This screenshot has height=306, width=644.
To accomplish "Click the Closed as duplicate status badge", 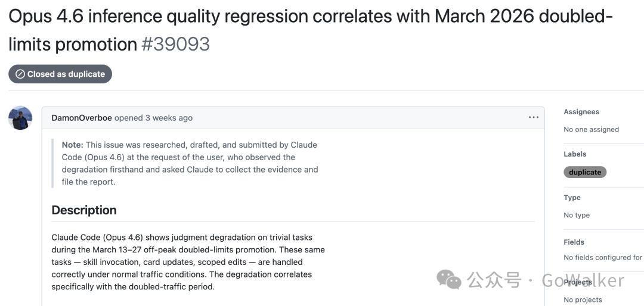I will (60, 74).
